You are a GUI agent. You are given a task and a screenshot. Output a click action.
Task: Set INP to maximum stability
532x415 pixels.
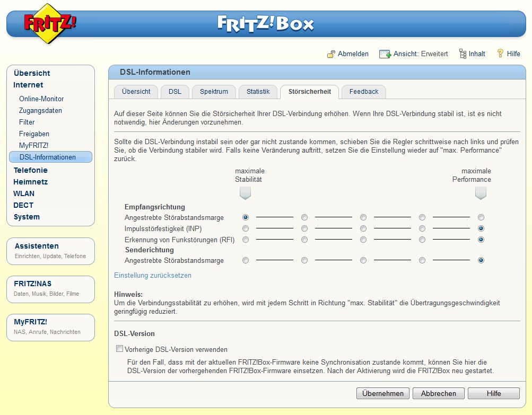[x=246, y=228]
